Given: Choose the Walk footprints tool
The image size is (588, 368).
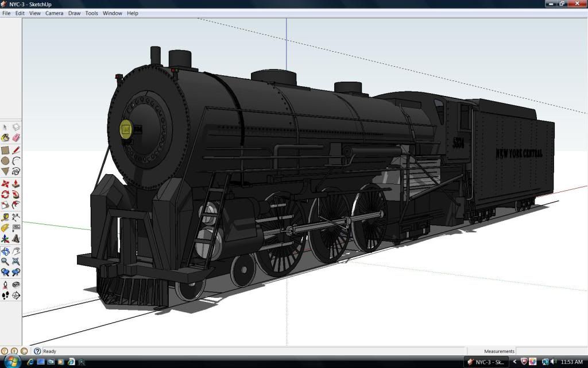Looking at the screenshot, I should 5,296.
